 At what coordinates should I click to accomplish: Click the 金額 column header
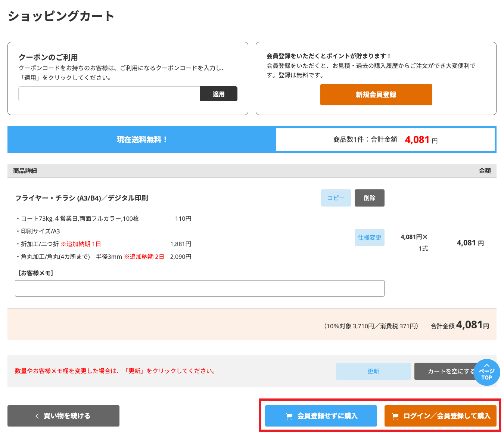(485, 171)
